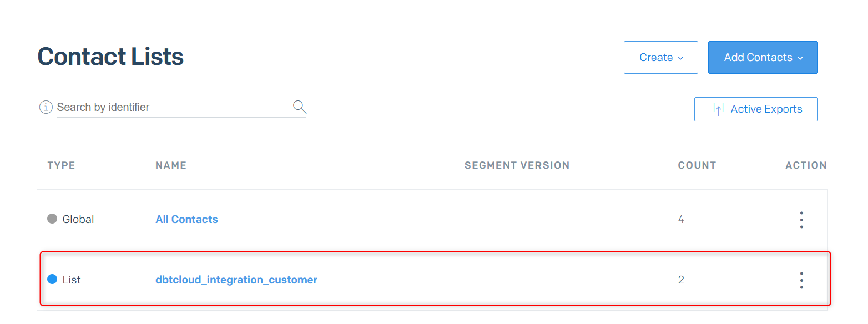Viewport: 868px width, 324px height.
Task: Click blue List type dot indicator
Action: point(52,279)
